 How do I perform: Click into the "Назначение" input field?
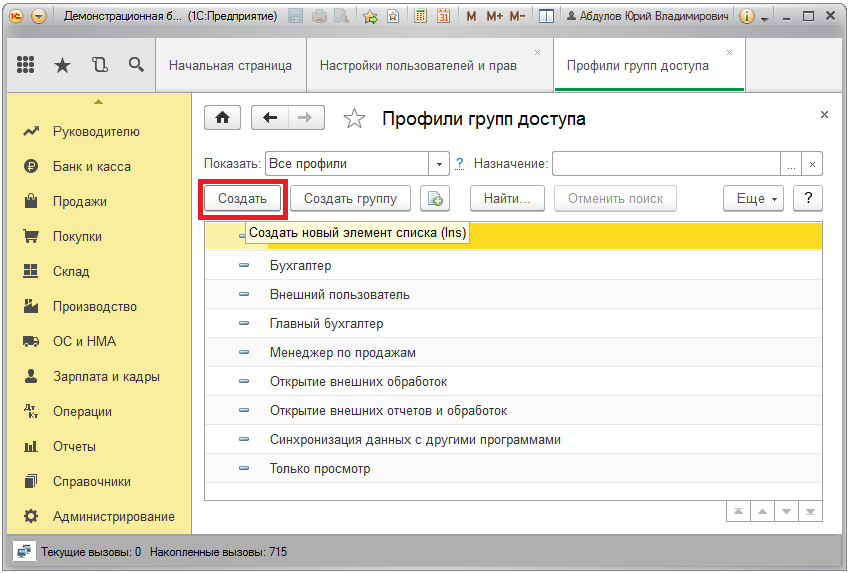click(x=666, y=164)
